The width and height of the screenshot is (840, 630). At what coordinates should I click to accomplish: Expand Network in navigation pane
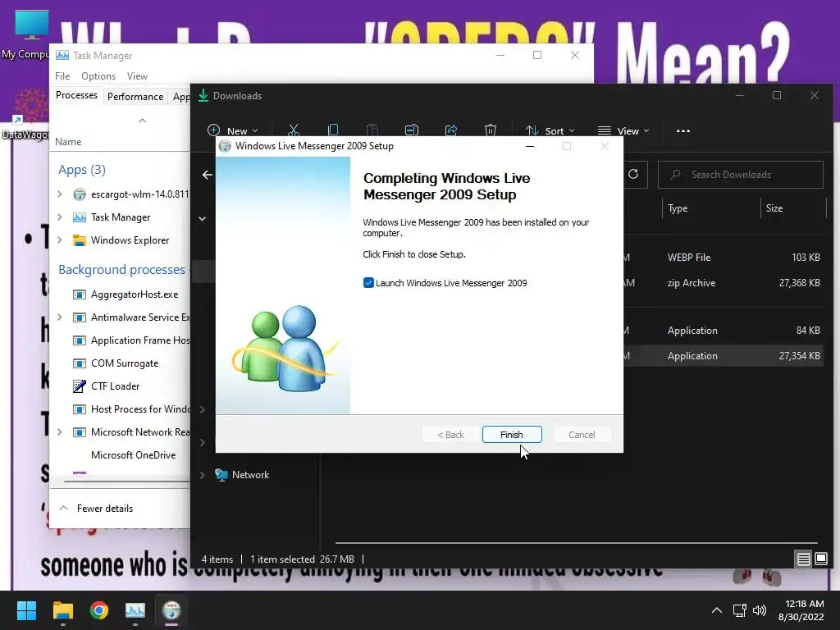click(203, 475)
